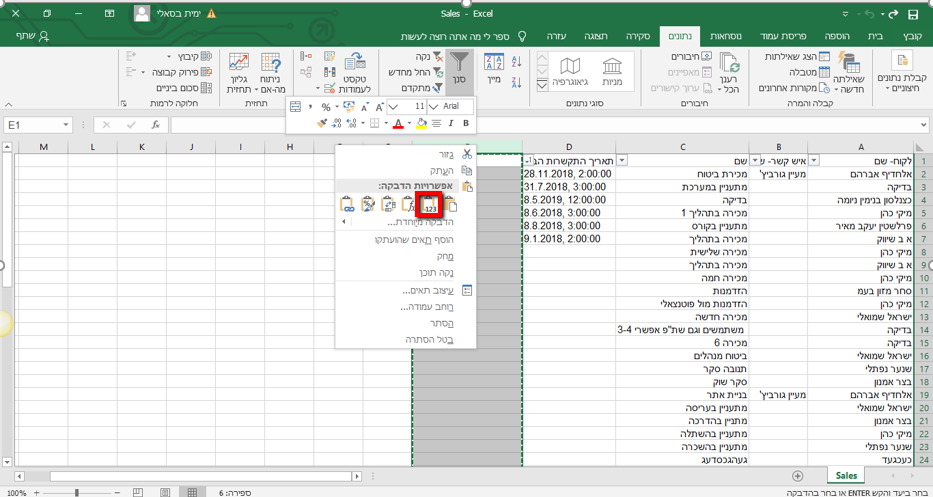
Task: Add a new sheet with the plus button
Action: (x=798, y=476)
